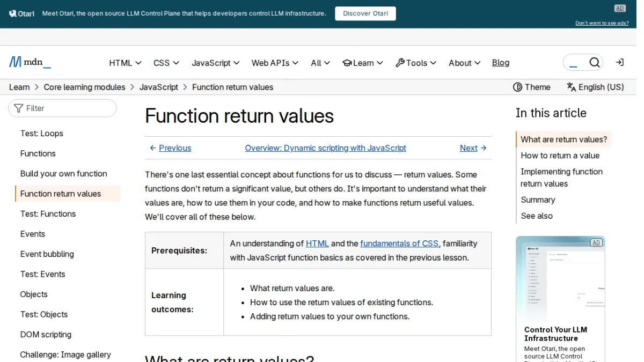Screen dimensions: 644x362
Task: Open the English (US) language selector
Action: pos(596,87)
